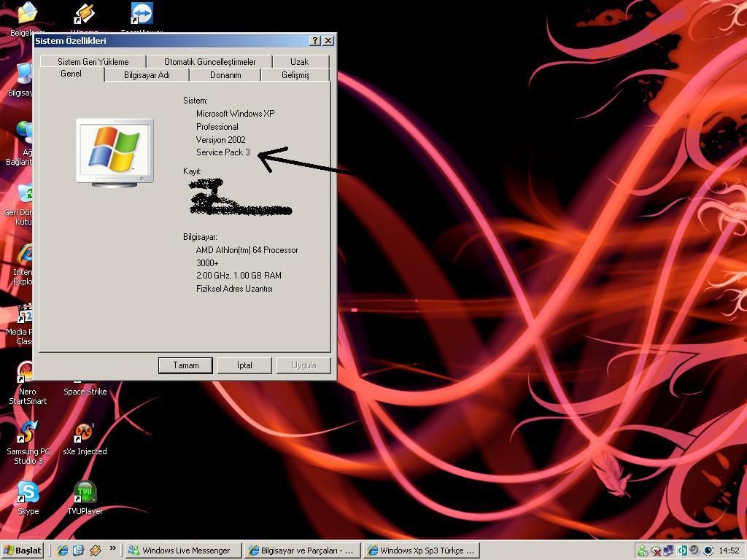Switch to the Sistem Geri Yükleme tab
The width and height of the screenshot is (747, 560).
tap(93, 61)
